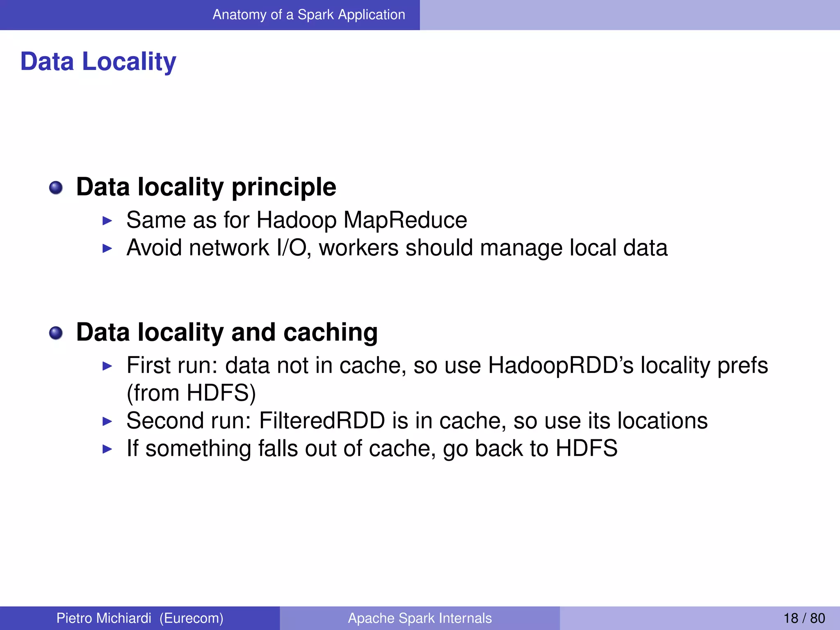
Task: Click the triangle marker before If something falls out
Action: pyautogui.click(x=107, y=449)
